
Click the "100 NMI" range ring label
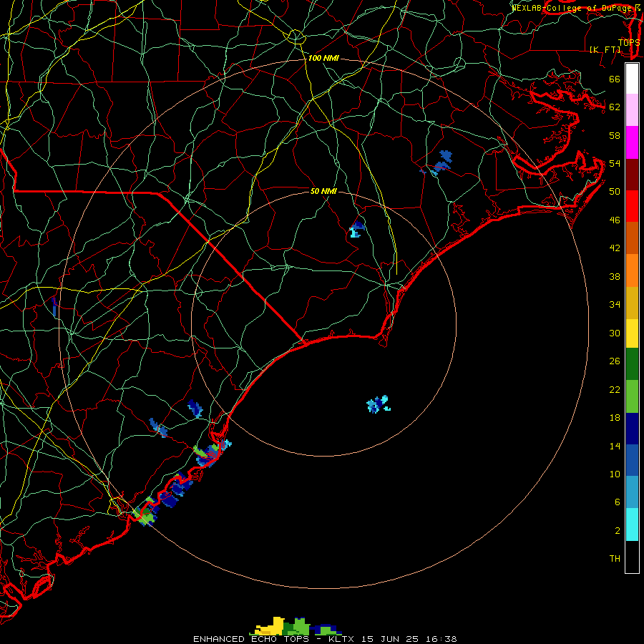point(323,59)
